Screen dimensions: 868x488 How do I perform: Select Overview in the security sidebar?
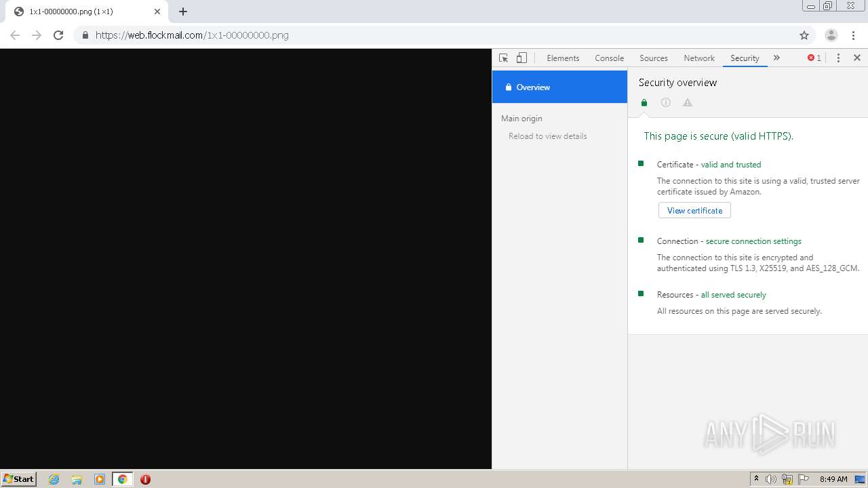(x=559, y=87)
